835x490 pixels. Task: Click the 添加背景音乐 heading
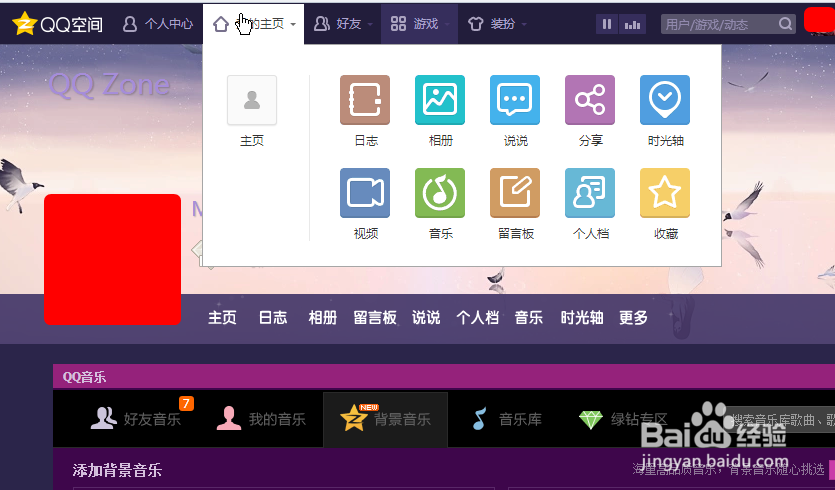point(117,471)
